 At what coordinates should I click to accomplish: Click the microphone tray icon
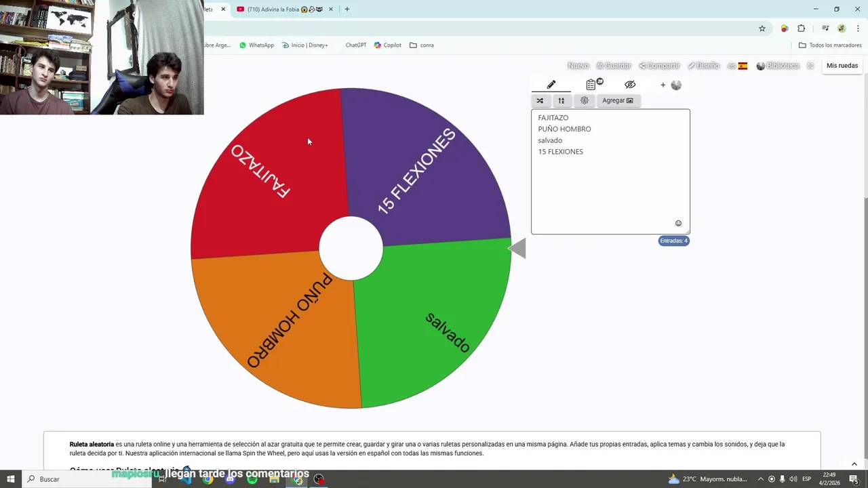pos(783,479)
